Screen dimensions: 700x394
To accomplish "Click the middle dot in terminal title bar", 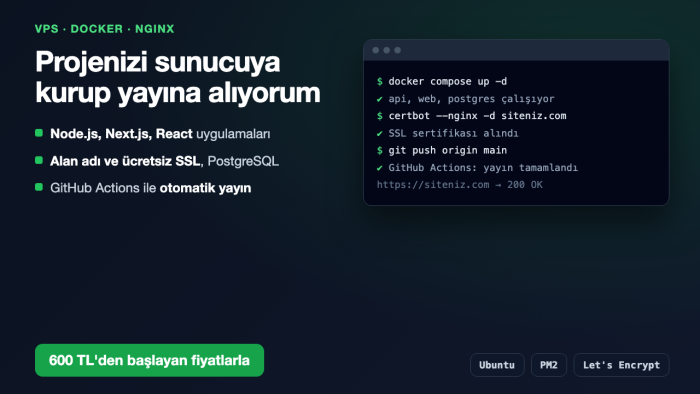I will click(x=387, y=50).
